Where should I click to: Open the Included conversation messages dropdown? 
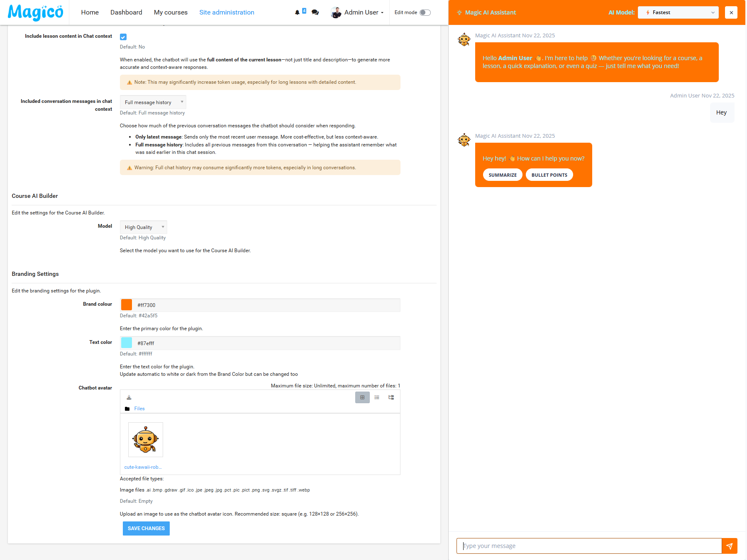click(153, 102)
